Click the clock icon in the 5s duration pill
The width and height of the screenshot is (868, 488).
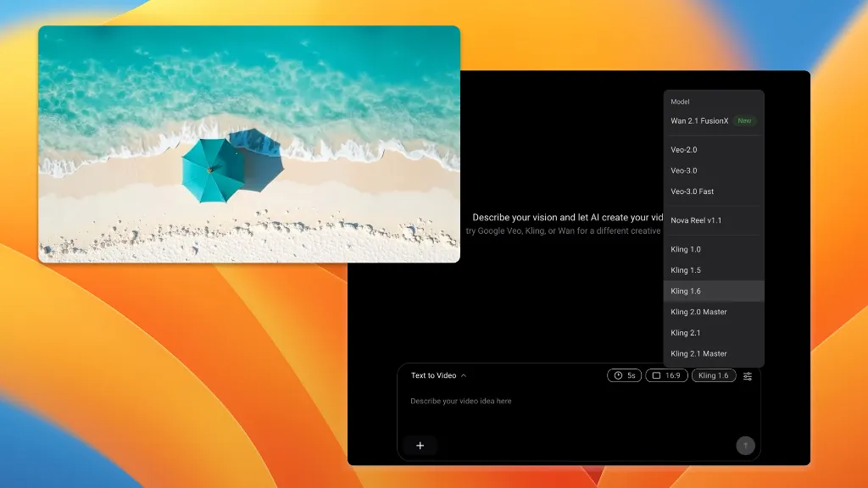[x=618, y=376]
